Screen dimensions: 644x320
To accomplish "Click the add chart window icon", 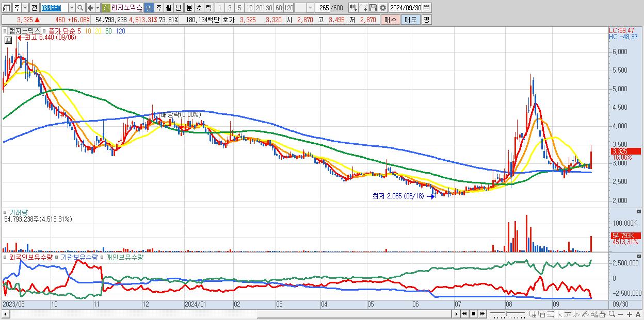I will click(x=533, y=314).
